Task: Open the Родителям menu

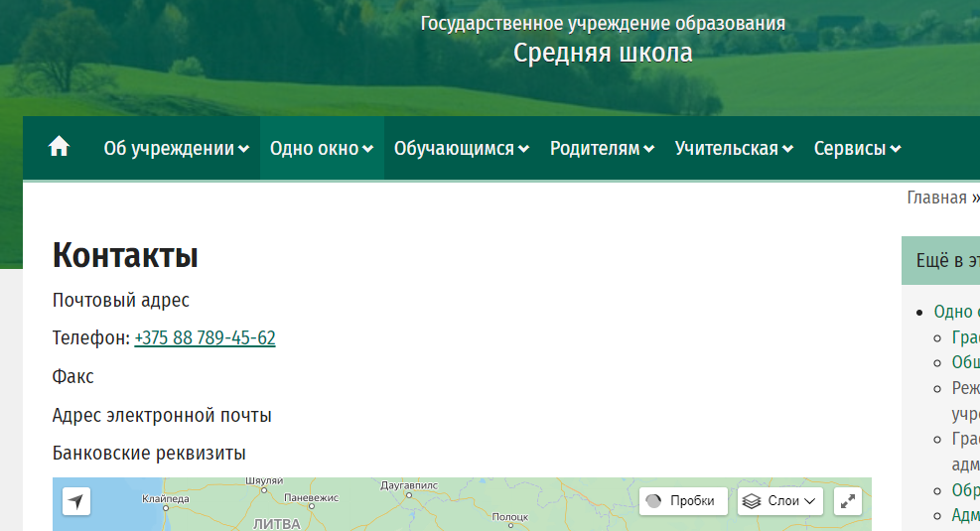Action: pyautogui.click(x=602, y=149)
